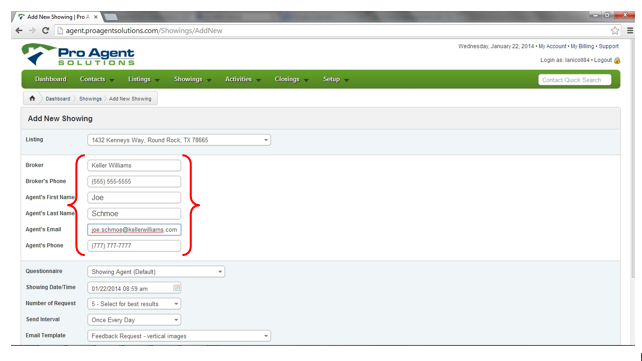Viewport: 642px width, 361px height.
Task: Click the Logout link
Action: (603, 60)
